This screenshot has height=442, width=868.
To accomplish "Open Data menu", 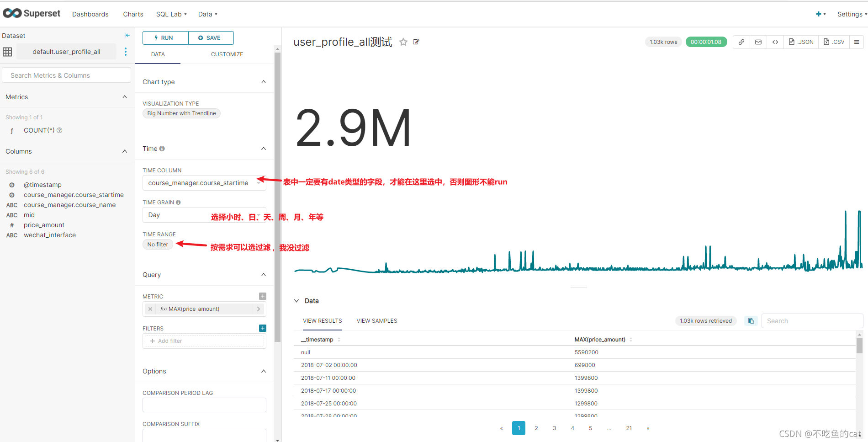I will [x=207, y=14].
